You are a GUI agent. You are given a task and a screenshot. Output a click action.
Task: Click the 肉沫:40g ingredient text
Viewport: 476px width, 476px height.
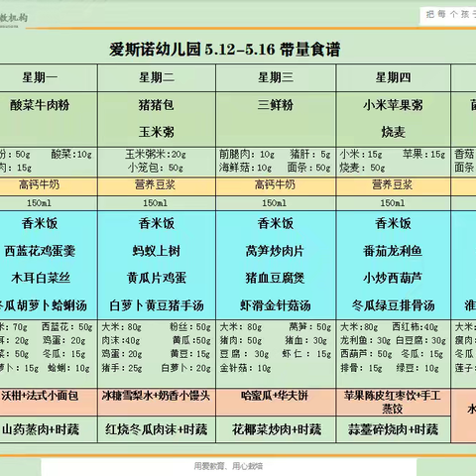(121, 341)
